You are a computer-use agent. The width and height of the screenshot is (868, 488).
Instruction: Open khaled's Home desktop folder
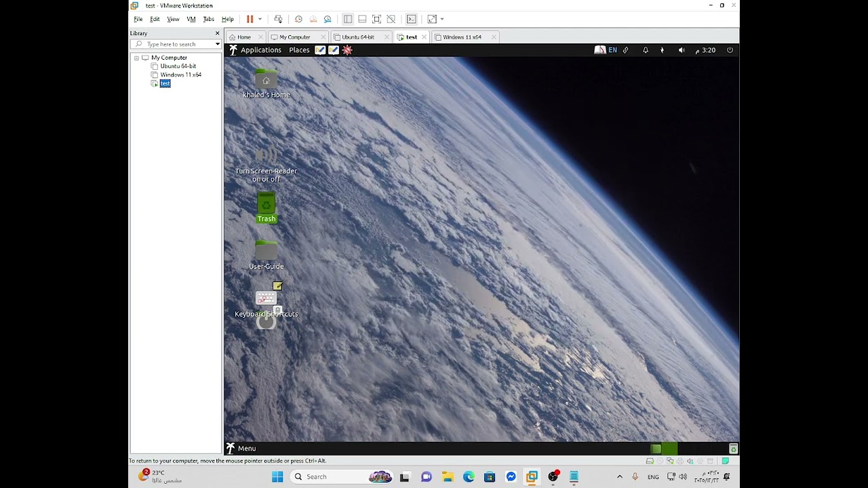[266, 83]
